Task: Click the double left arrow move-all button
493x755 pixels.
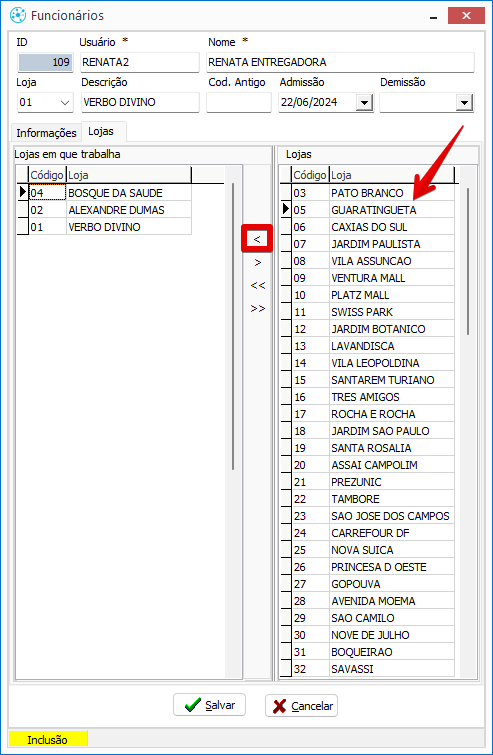Action: pyautogui.click(x=258, y=286)
